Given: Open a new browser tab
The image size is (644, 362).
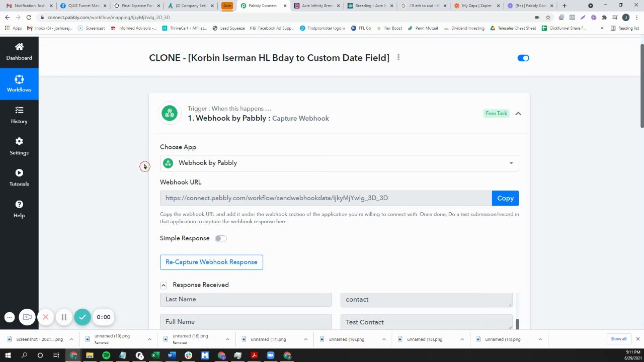Looking at the screenshot, I should 564,6.
